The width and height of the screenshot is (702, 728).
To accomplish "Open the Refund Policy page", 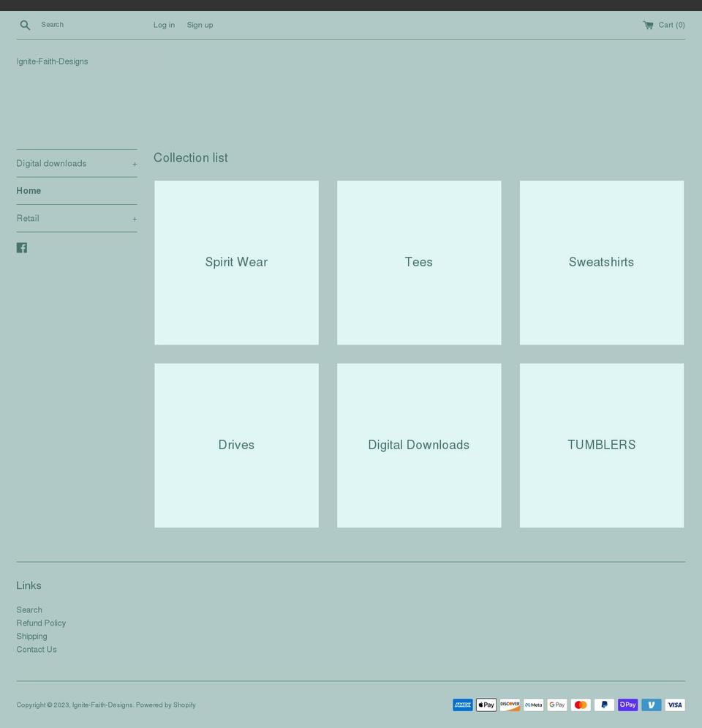I will [x=41, y=623].
